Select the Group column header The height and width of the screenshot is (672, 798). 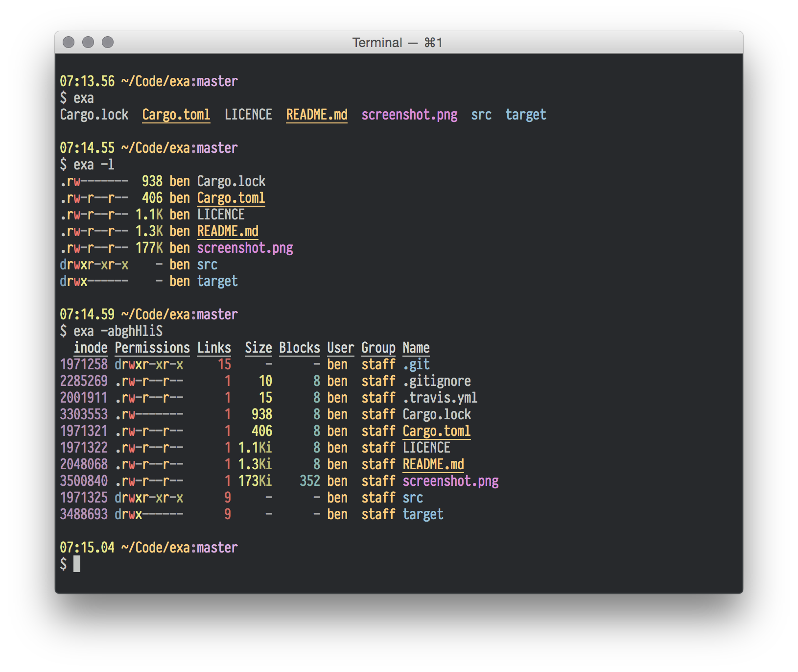(x=378, y=348)
